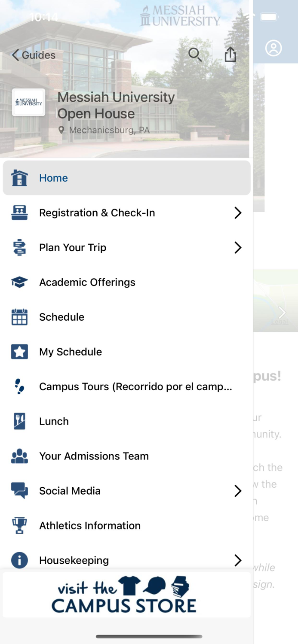The width and height of the screenshot is (298, 644).
Task: Open the Campus Store banner
Action: 126,595
